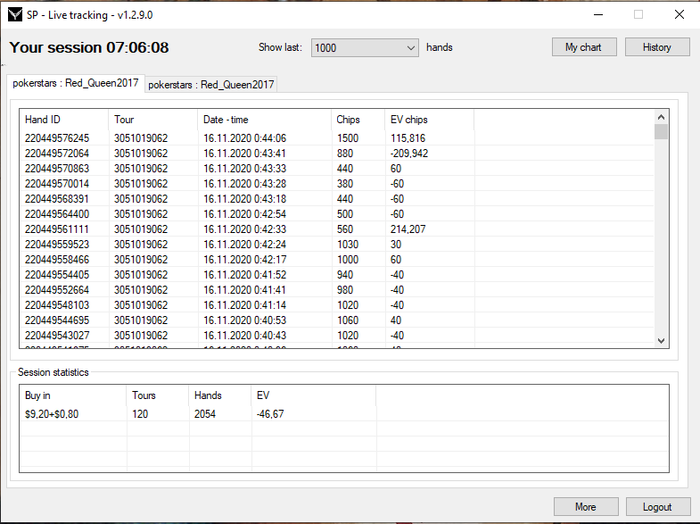The image size is (700, 524).
Task: Select hand 220449572064 row
Action: [x=337, y=154]
